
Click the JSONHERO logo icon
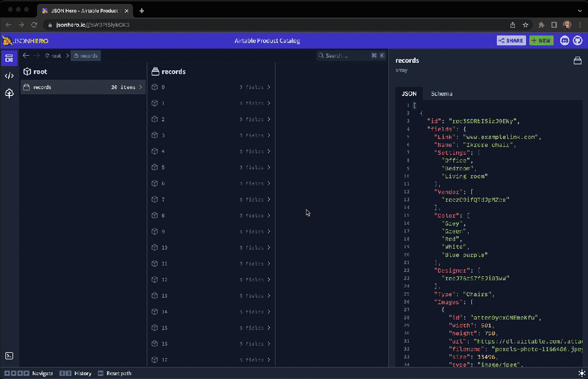pos(8,40)
